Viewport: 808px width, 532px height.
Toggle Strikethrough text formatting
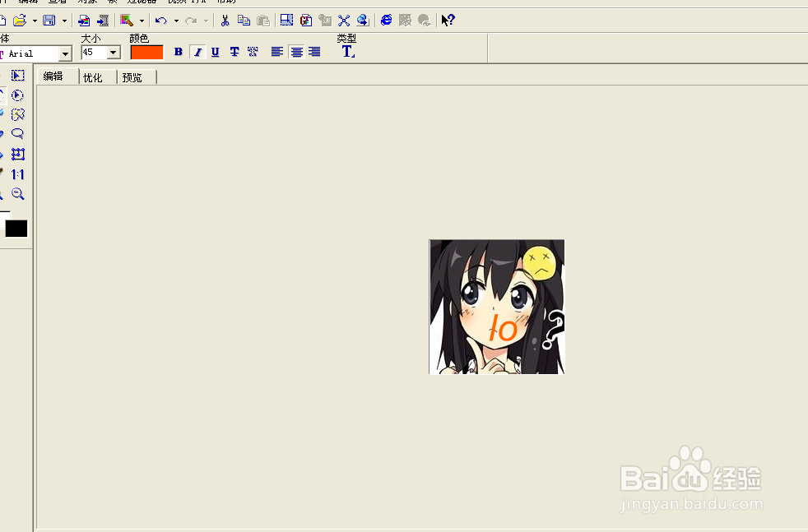click(x=235, y=52)
